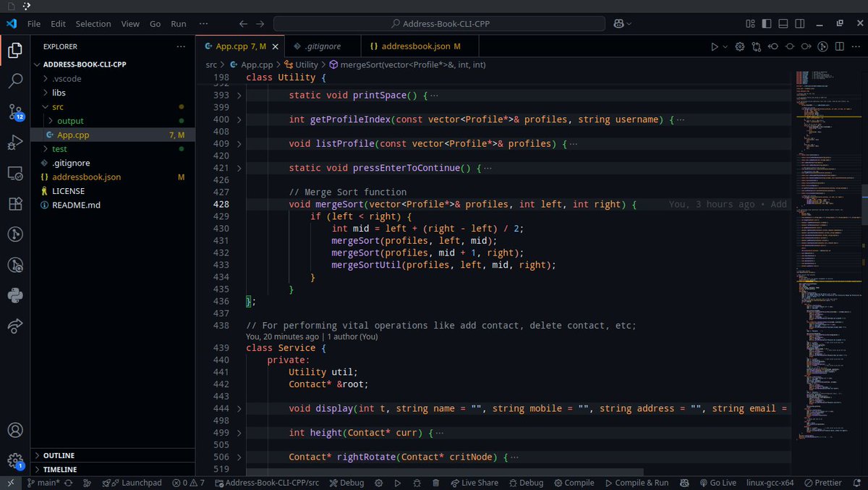Screen dimensions: 868x490
Task: Open the Run and Debug view
Action: pos(15,143)
